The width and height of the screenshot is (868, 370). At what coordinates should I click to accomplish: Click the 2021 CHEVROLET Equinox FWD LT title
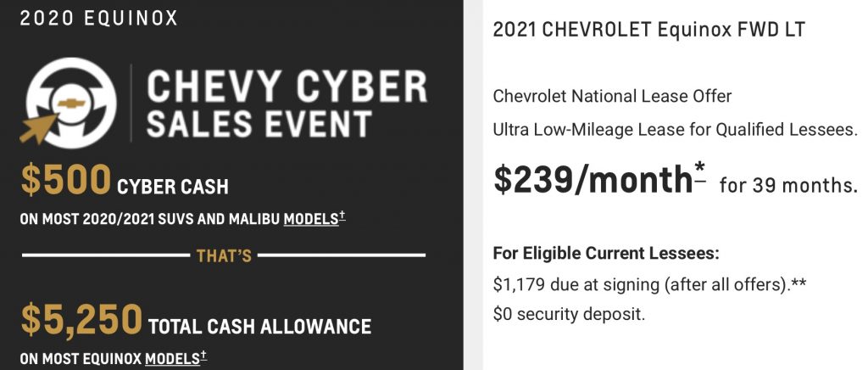pos(648,30)
